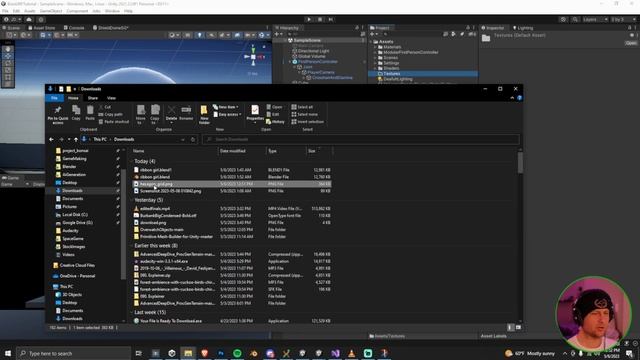Click Select none in the ribbon

(x=304, y=114)
